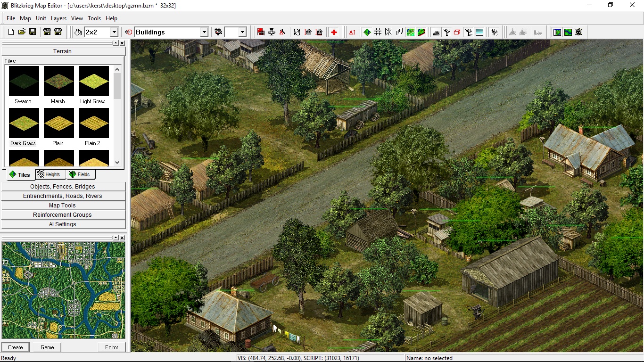The image size is (644, 362).
Task: Click the binary save disk icon
Action: click(x=58, y=32)
